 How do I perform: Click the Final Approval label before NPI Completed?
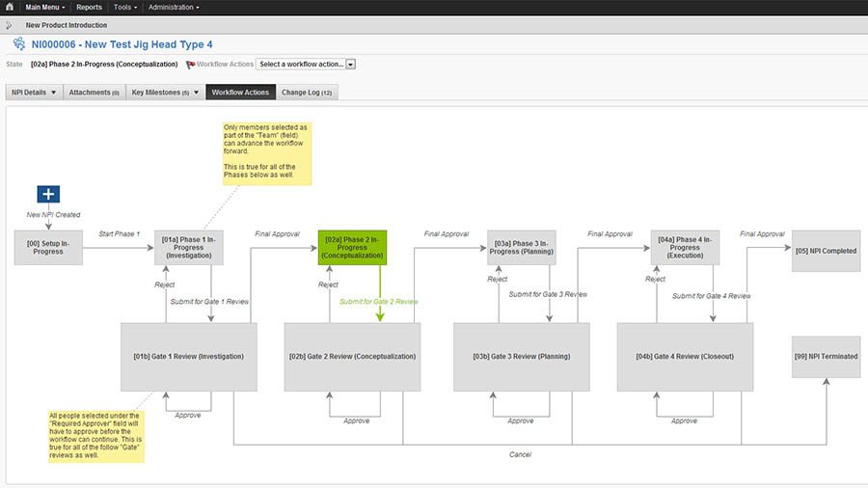click(x=762, y=234)
